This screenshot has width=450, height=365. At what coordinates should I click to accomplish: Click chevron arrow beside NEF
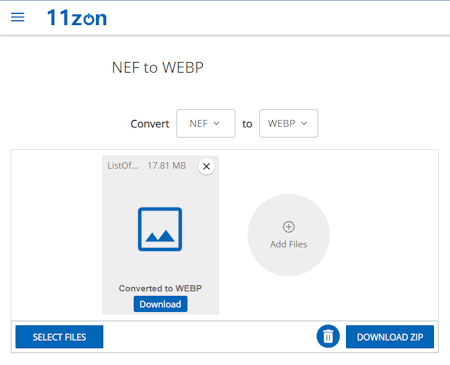tap(217, 123)
